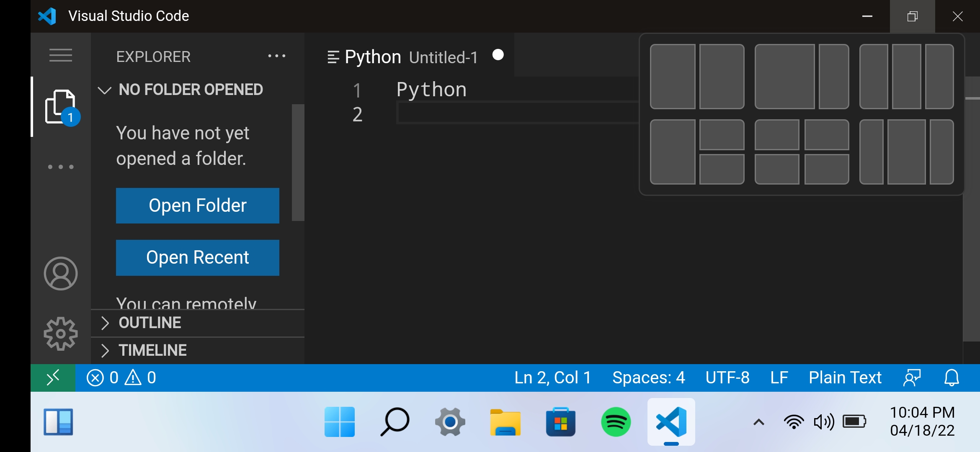Click the show hidden icons chevron in system tray

[x=758, y=422]
